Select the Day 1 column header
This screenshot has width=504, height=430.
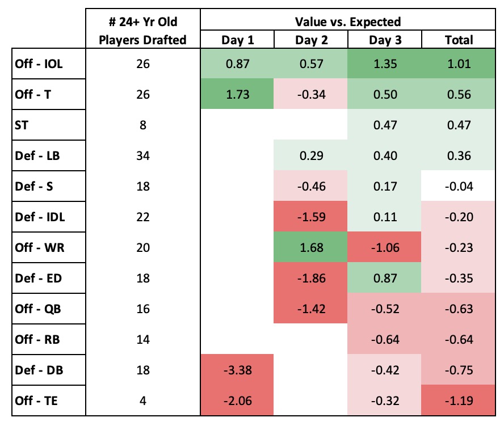point(237,40)
